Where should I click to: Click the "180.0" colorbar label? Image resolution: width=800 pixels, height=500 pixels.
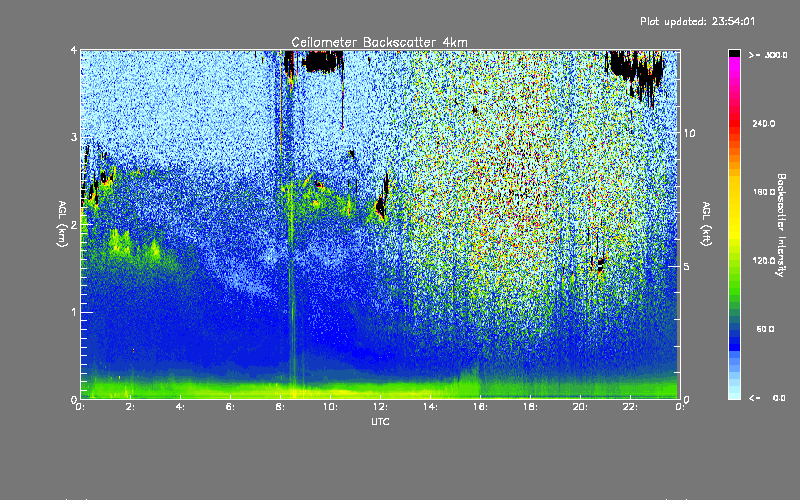click(764, 192)
